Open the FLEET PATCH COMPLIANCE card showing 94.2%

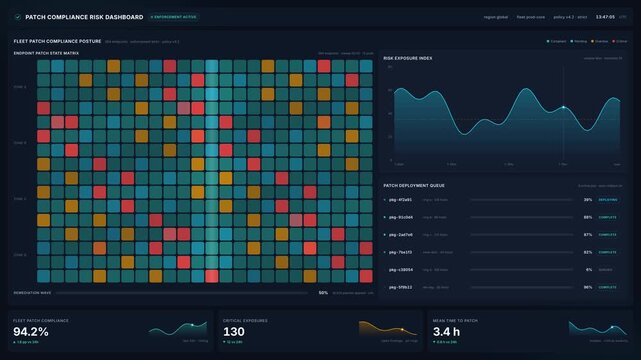110,331
